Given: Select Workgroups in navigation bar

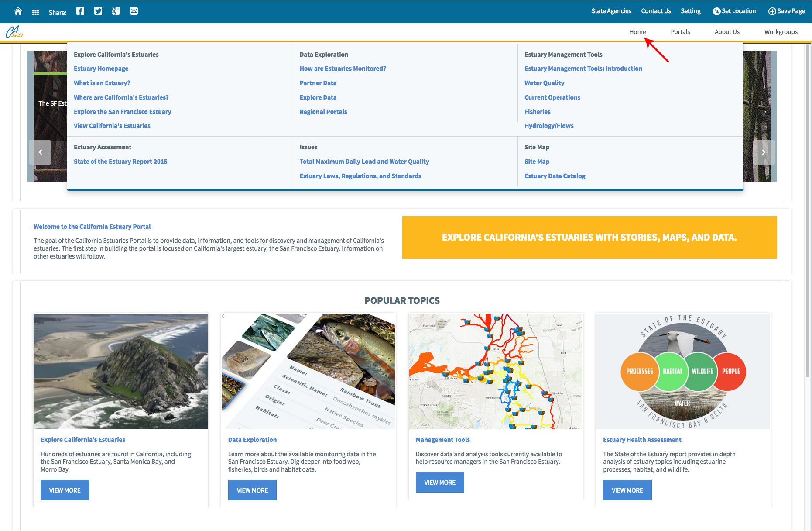Looking at the screenshot, I should click(781, 32).
